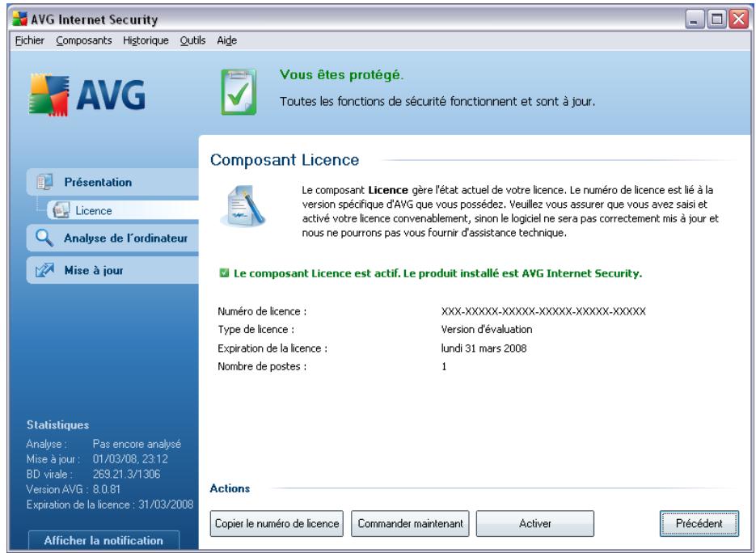
Task: Click the Activer button
Action: tap(535, 524)
